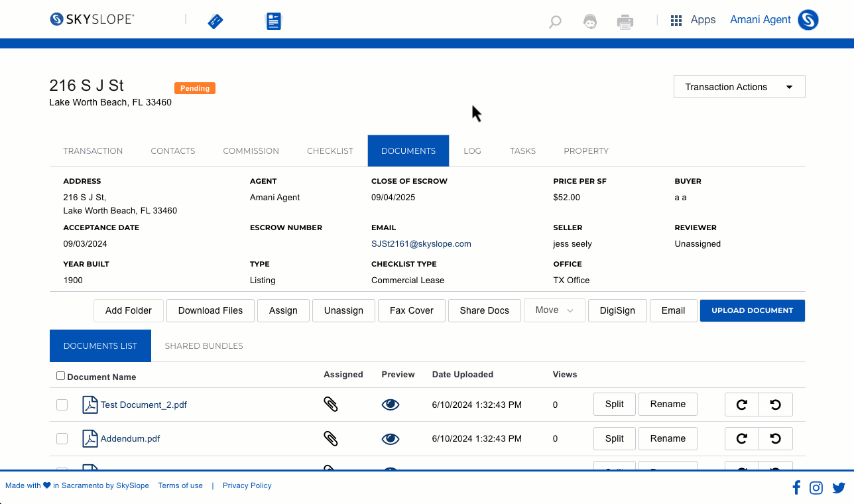The image size is (854, 504).
Task: Click the PDF icon for Test Document_2.pdf
Action: (90, 405)
